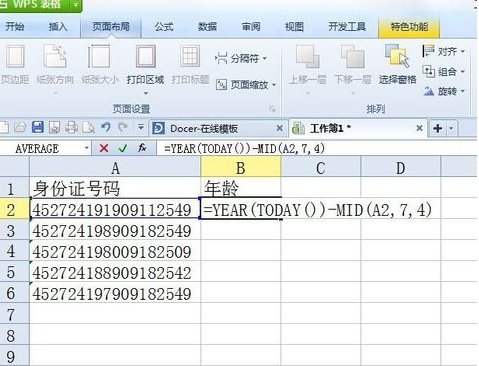Confirm formula with the green checkmark

pos(123,148)
